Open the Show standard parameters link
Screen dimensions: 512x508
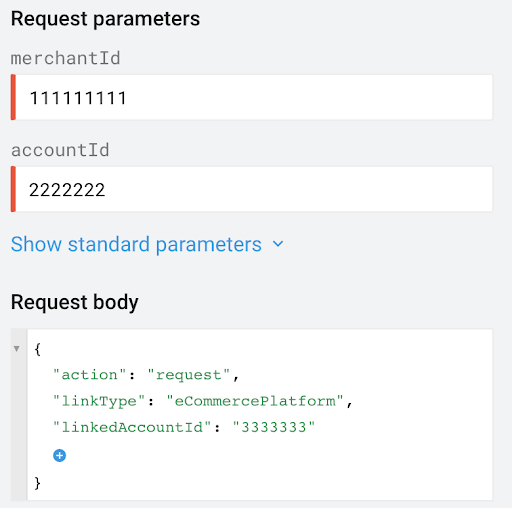tap(136, 244)
